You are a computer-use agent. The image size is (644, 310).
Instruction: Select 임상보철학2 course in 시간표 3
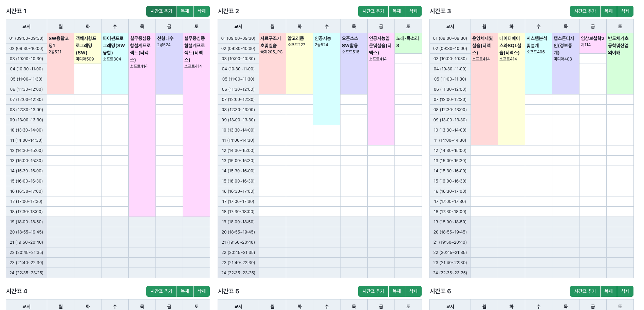pos(593,43)
